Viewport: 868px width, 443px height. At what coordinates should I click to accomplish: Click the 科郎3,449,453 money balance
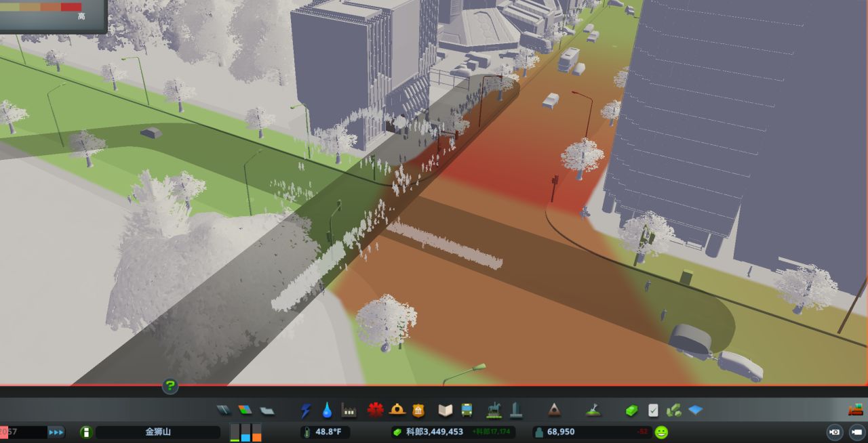click(x=435, y=431)
